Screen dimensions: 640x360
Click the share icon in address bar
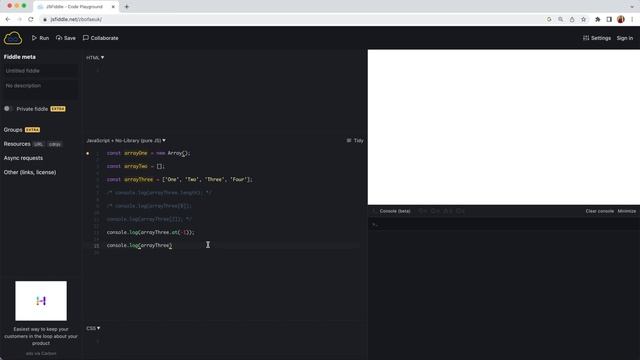pyautogui.click(x=572, y=19)
